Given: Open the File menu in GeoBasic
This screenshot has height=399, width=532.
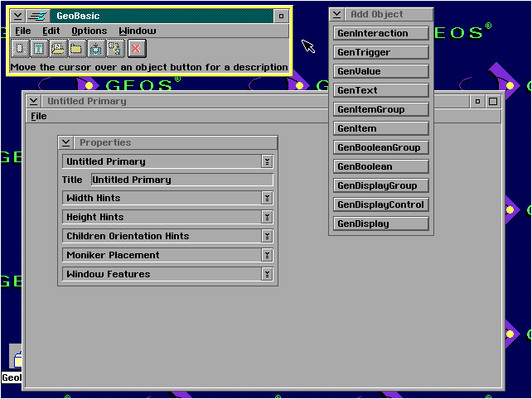Looking at the screenshot, I should point(22,31).
